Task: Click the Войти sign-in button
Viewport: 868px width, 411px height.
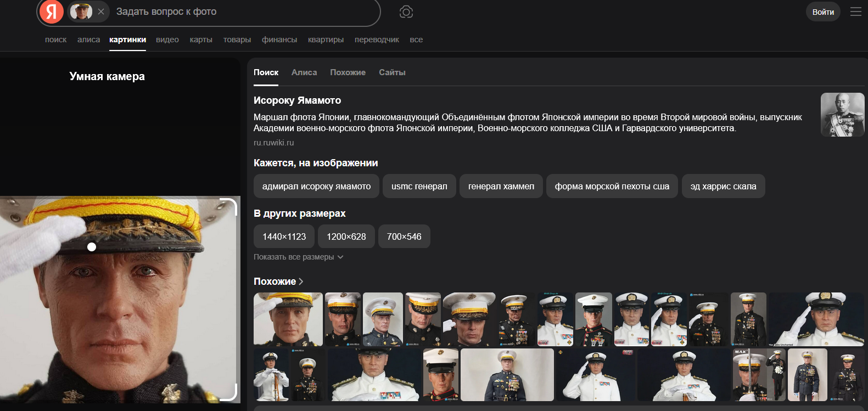Action: 823,12
